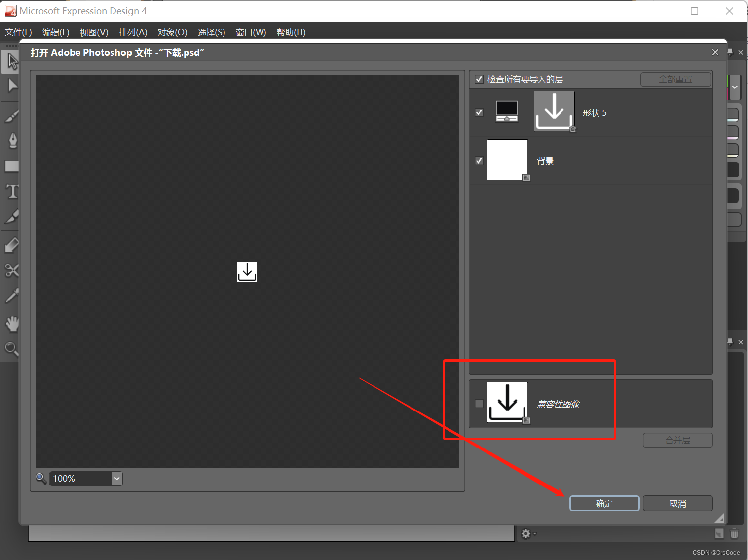Open the 文件(F) menu
This screenshot has height=560, width=748.
click(x=18, y=32)
